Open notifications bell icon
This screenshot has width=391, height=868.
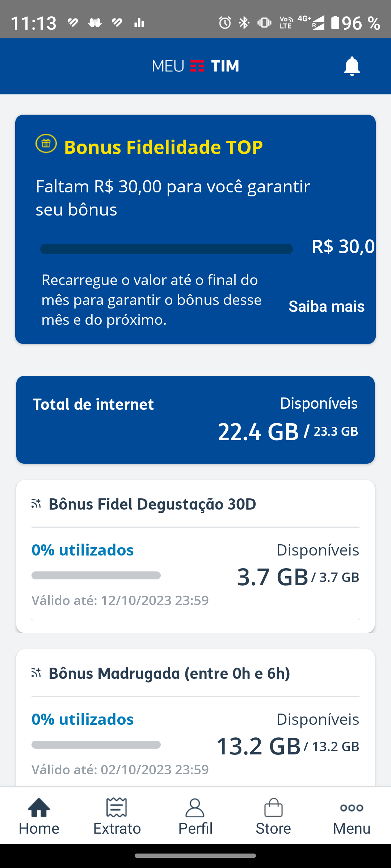click(x=352, y=66)
